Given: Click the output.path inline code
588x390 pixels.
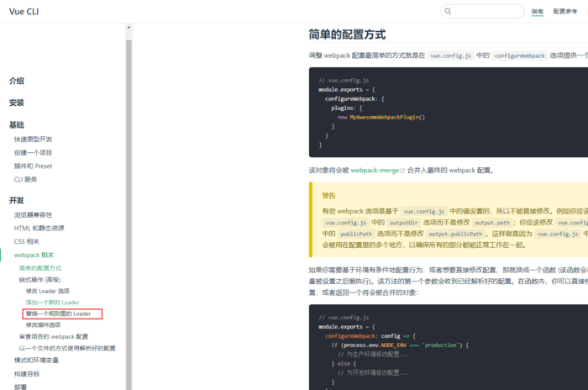Looking at the screenshot, I should [492, 223].
